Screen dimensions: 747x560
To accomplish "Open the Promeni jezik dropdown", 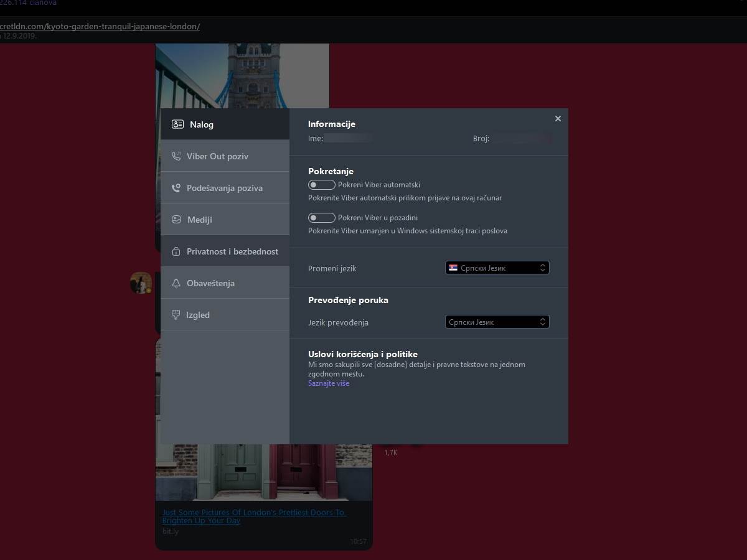I will pyautogui.click(x=497, y=268).
